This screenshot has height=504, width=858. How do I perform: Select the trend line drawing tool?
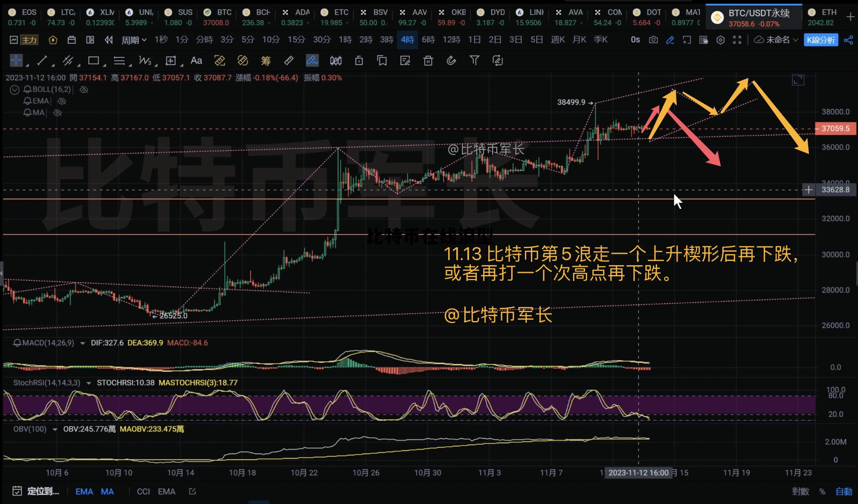click(42, 61)
